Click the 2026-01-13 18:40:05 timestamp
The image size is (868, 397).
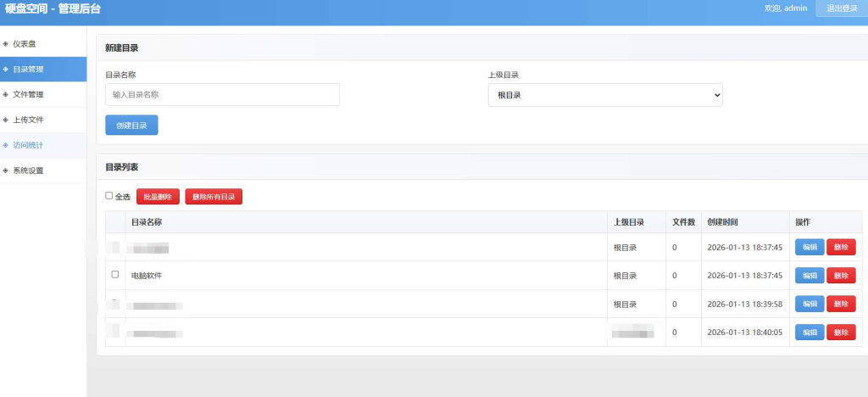[744, 333]
